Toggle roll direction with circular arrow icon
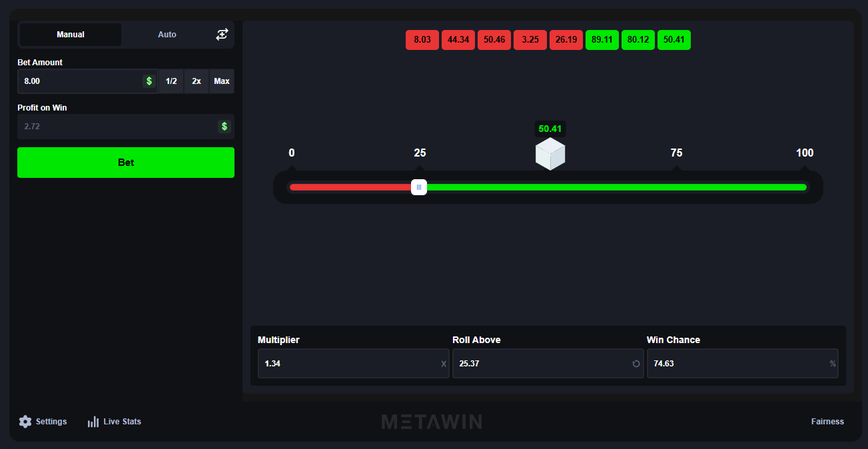The image size is (868, 449). [636, 364]
